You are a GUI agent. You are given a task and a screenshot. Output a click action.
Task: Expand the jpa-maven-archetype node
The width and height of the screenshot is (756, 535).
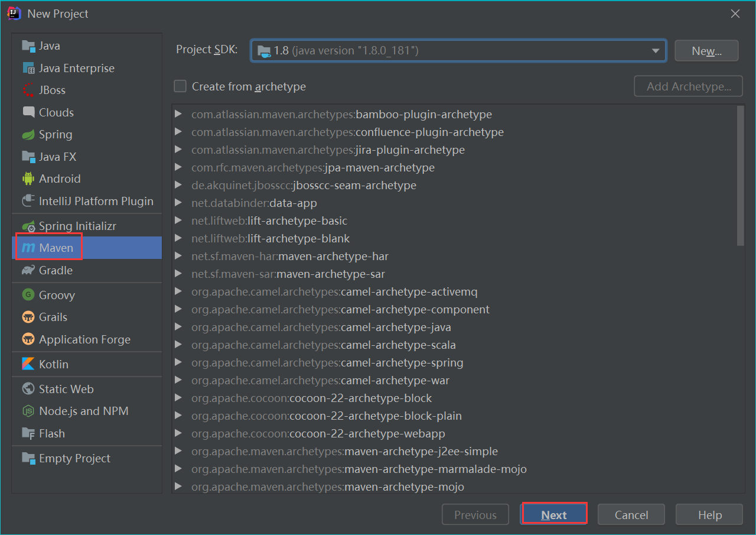(178, 167)
